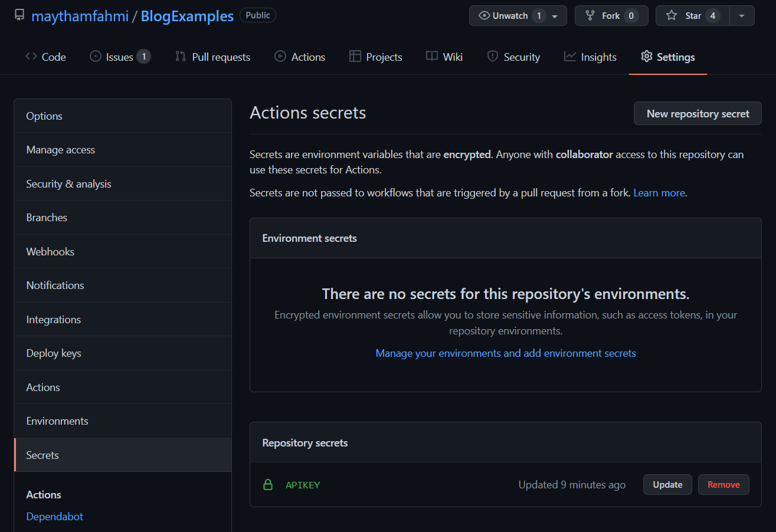The image size is (776, 532).
Task: Go to the Pull requests tab
Action: tap(213, 57)
